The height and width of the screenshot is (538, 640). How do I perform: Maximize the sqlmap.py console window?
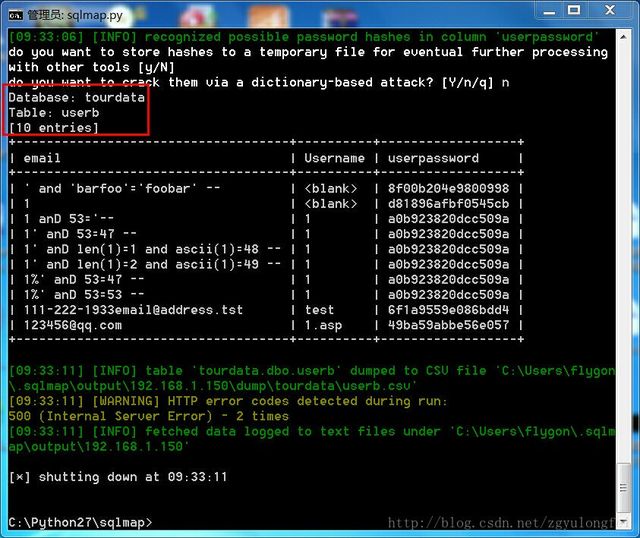point(574,10)
